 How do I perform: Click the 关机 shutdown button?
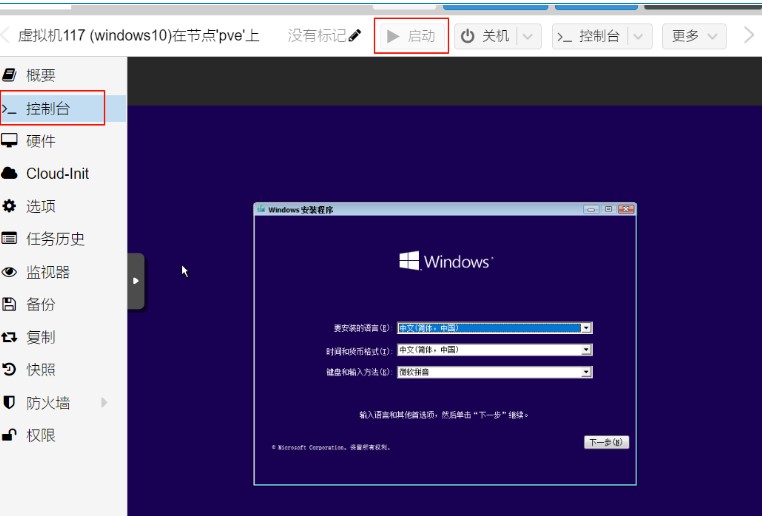tap(486, 36)
